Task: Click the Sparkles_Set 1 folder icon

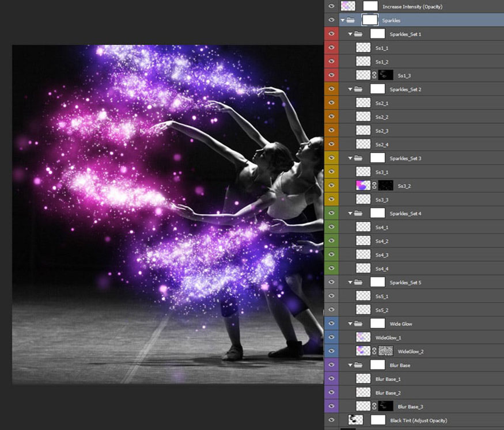Action: pyautogui.click(x=358, y=34)
